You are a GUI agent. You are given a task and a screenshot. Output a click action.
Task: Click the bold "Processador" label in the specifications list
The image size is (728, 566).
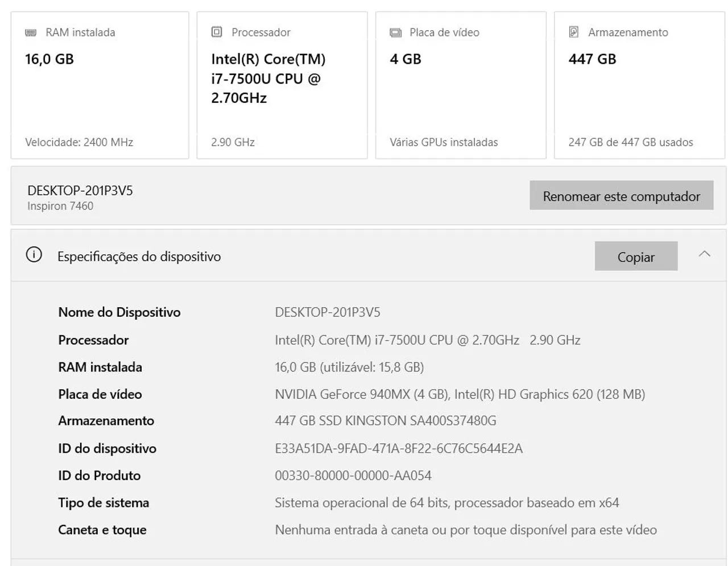[x=93, y=340]
